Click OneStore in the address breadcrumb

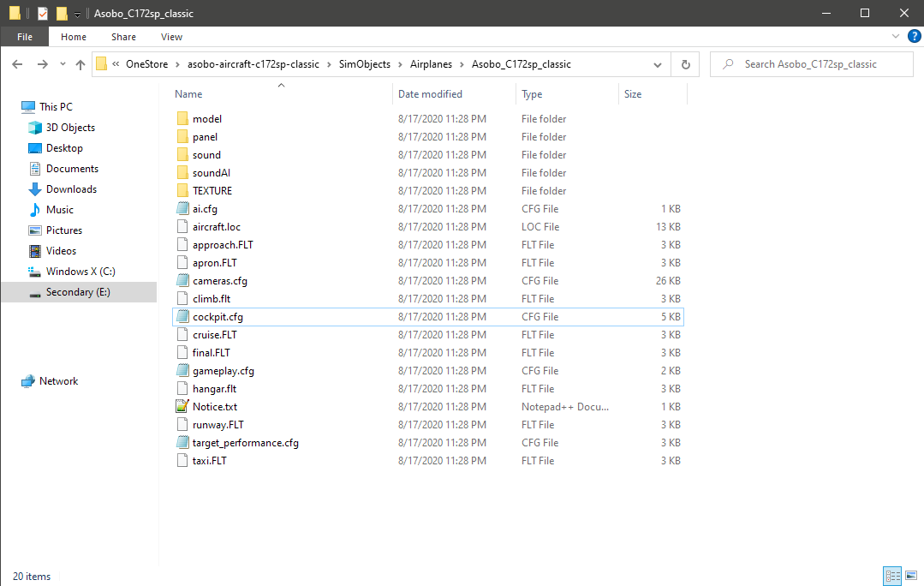146,64
